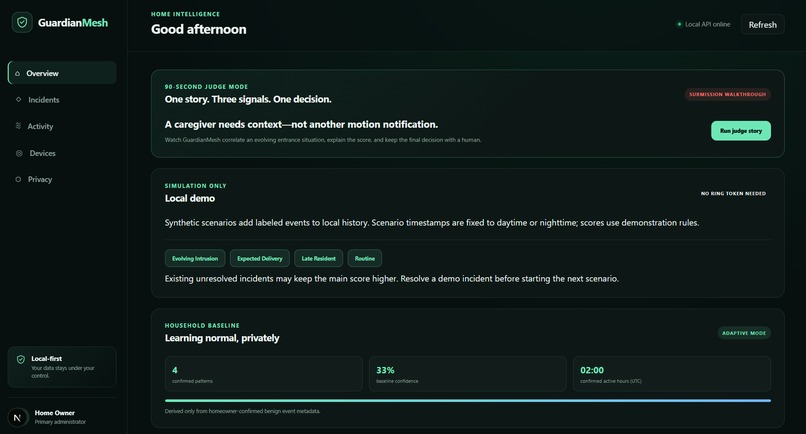
Task: Click the Household Baseline label
Action: point(202,326)
